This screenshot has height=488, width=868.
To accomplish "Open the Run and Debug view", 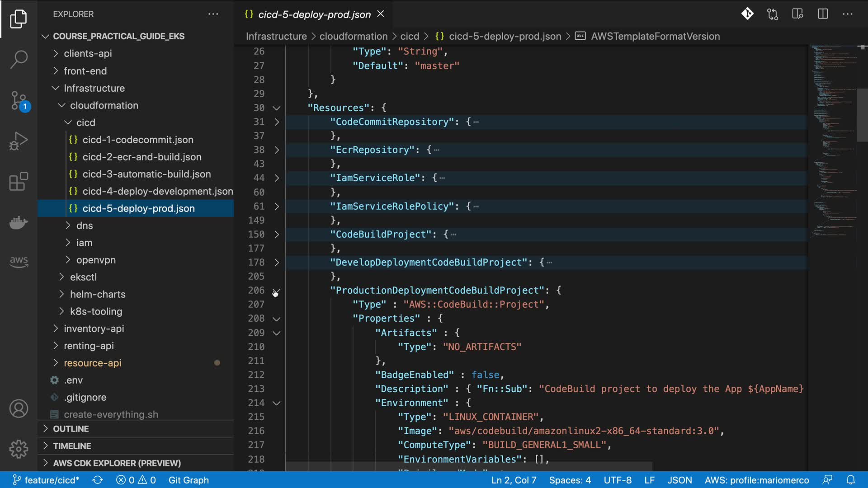I will (x=19, y=141).
